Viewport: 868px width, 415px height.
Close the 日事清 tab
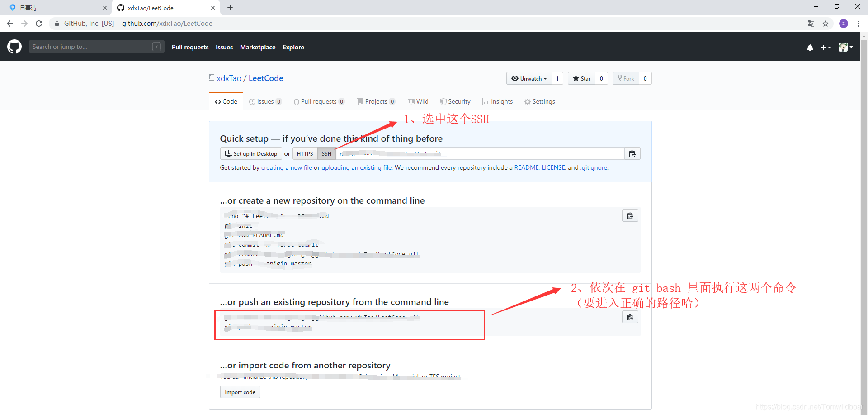click(105, 8)
